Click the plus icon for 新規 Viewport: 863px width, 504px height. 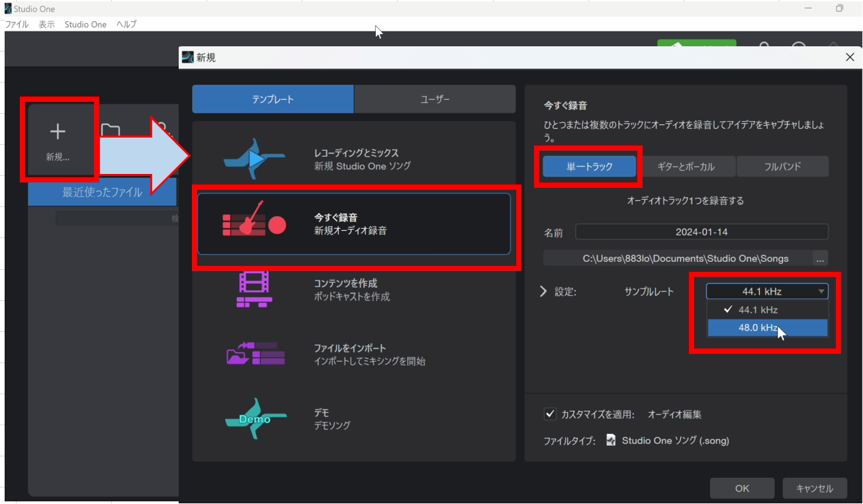(x=58, y=132)
